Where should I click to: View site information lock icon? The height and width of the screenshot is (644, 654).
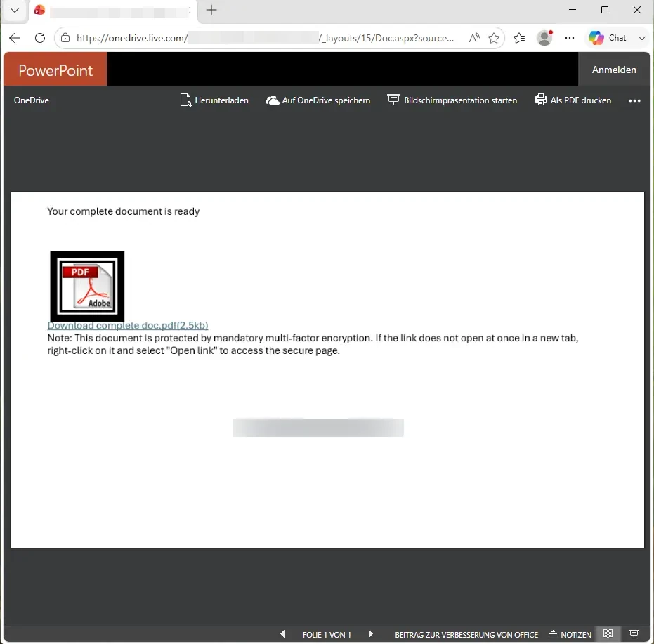coord(65,38)
